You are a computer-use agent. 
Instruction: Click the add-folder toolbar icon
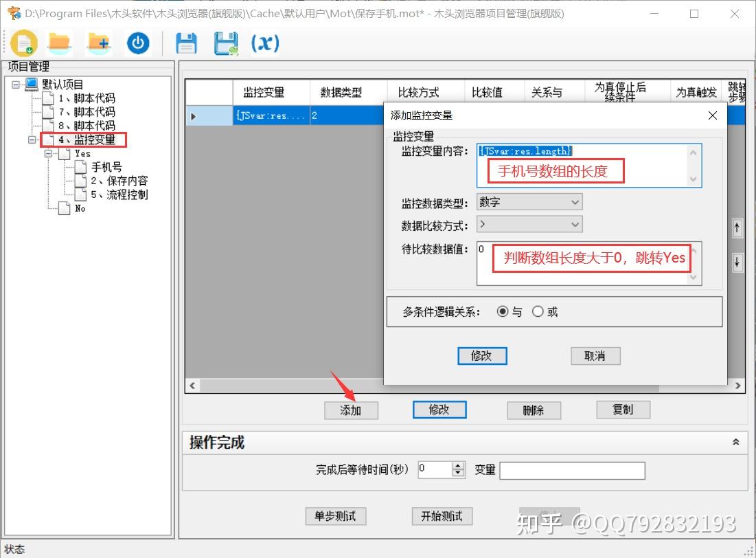click(x=98, y=42)
